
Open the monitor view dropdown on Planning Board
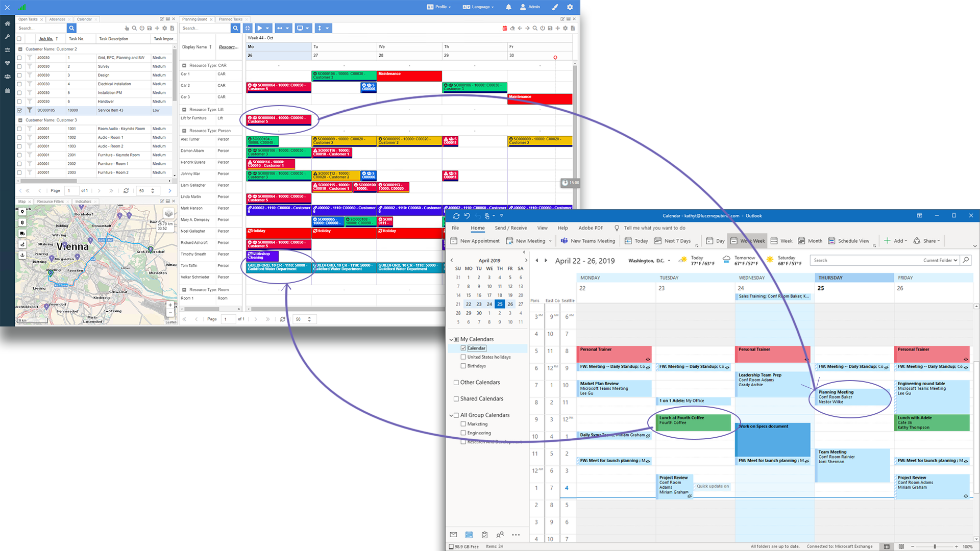tap(303, 28)
